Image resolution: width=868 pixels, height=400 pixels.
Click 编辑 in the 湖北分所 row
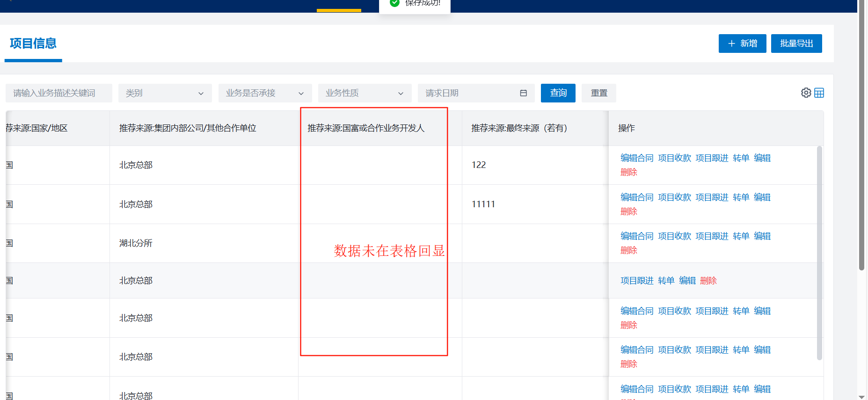[762, 236]
